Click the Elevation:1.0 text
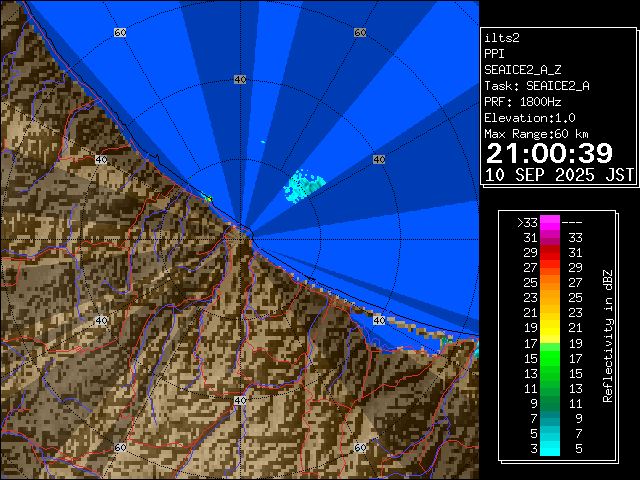This screenshot has width=640, height=480. click(x=529, y=117)
